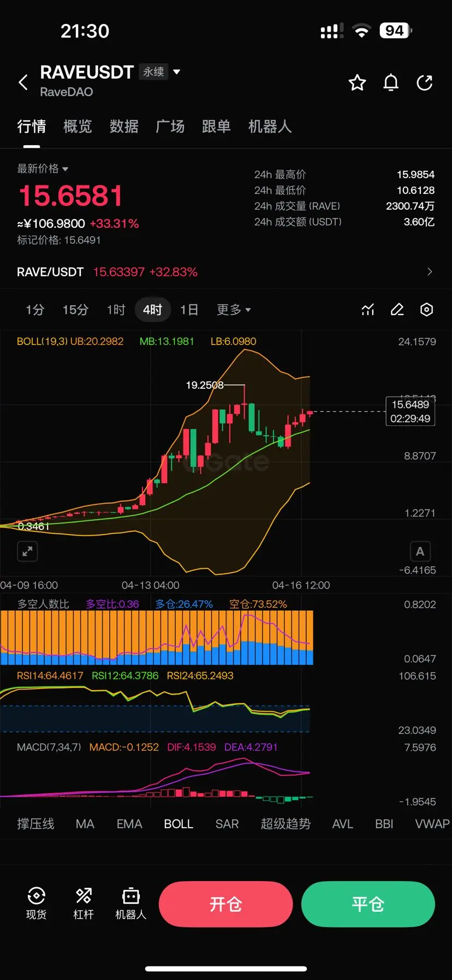Screen dimensions: 452x980
Task: Tap 24h 成交额 value 3.60亿
Action: [419, 222]
